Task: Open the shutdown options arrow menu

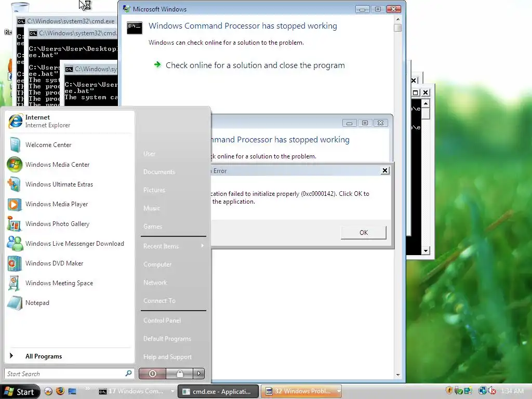Action: (x=199, y=374)
